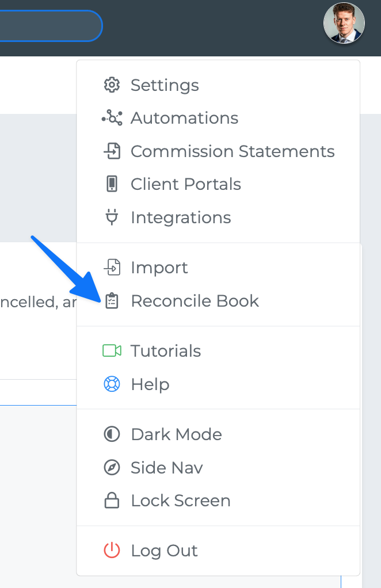The height and width of the screenshot is (588, 381).
Task: Toggle the Side Nav layout
Action: pos(218,468)
